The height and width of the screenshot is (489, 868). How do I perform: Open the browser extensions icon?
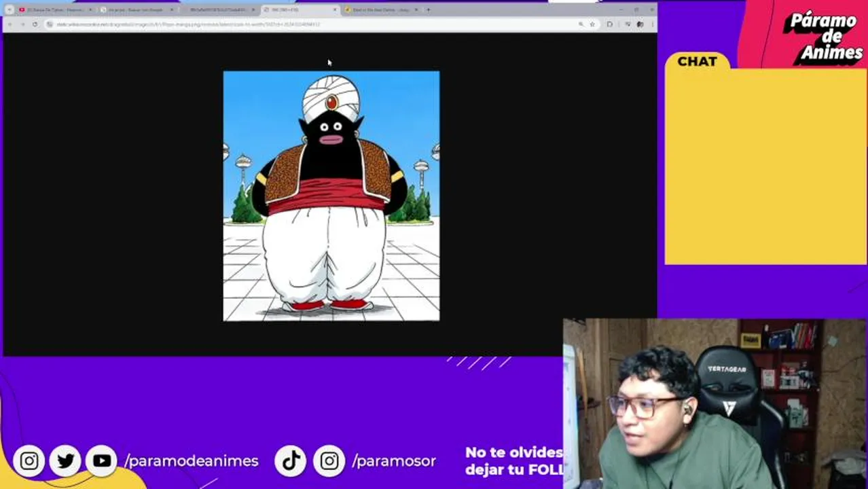pos(610,24)
